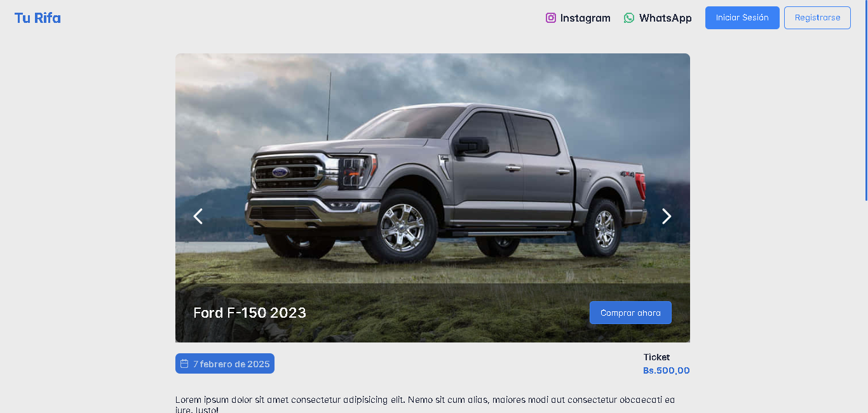Advance to the next carousel slide
The height and width of the screenshot is (413, 868).
pyautogui.click(x=667, y=217)
